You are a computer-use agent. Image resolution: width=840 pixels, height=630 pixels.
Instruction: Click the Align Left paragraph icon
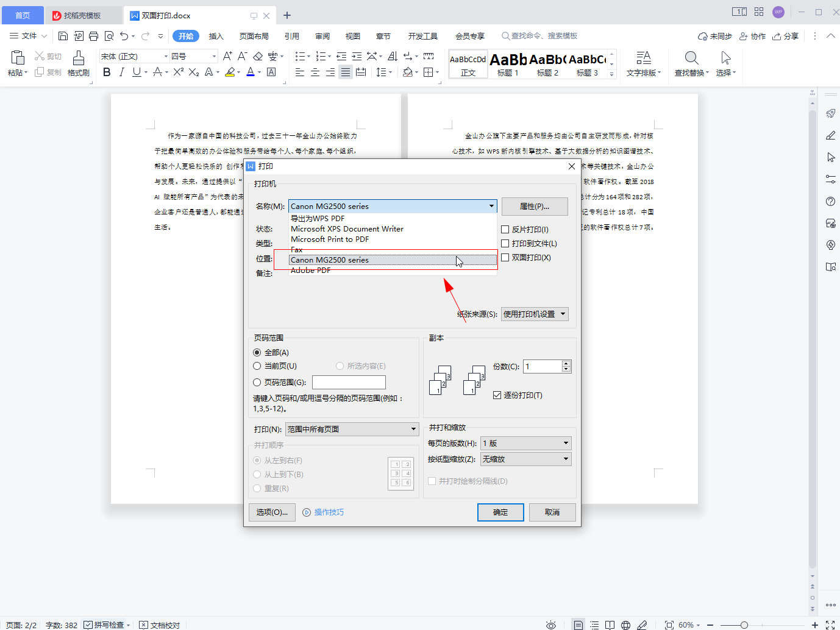click(x=300, y=72)
